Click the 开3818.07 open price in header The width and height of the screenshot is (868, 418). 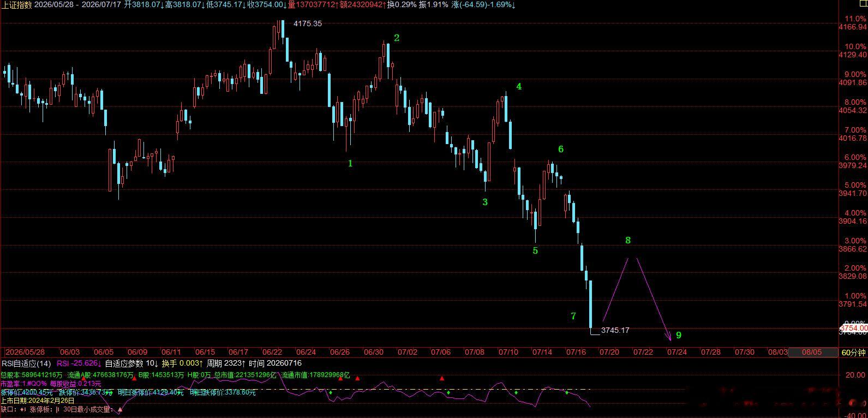[x=145, y=4]
